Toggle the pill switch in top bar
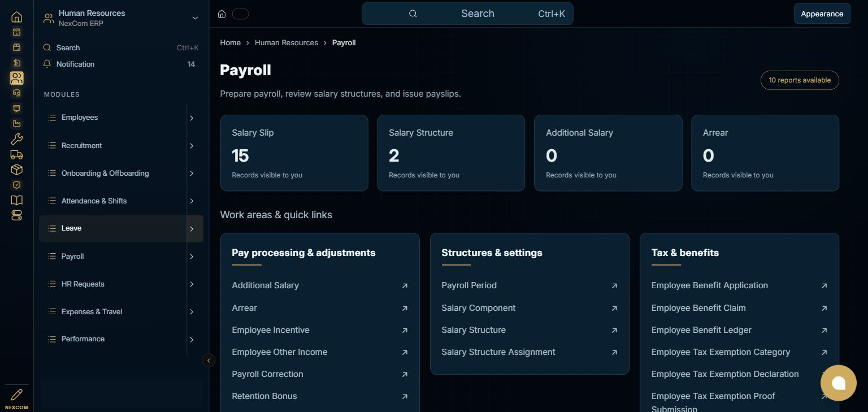 pos(240,14)
